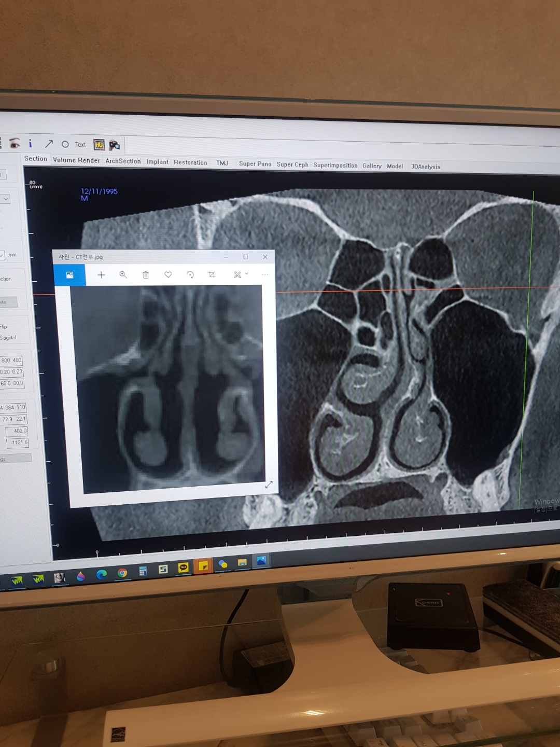Viewport: 560px width, 747px height.
Task: Switch to the Model tab
Action: click(x=395, y=167)
